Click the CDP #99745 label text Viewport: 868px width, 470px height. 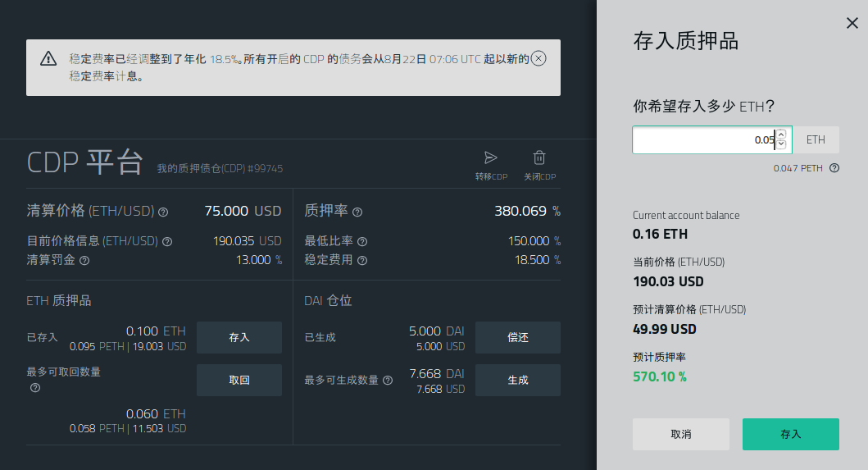220,168
